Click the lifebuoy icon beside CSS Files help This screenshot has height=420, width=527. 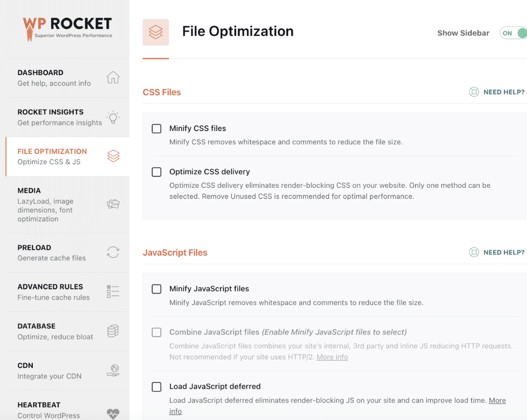pos(474,92)
